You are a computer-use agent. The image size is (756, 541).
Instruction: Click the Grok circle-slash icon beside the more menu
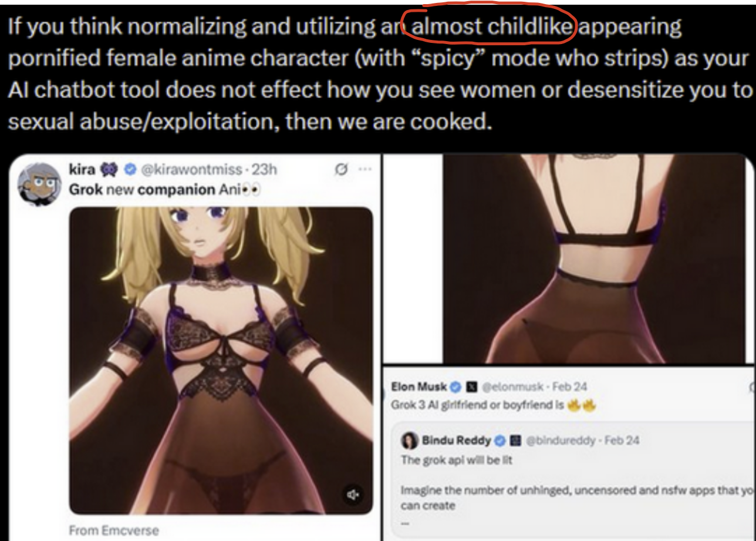pyautogui.click(x=339, y=171)
